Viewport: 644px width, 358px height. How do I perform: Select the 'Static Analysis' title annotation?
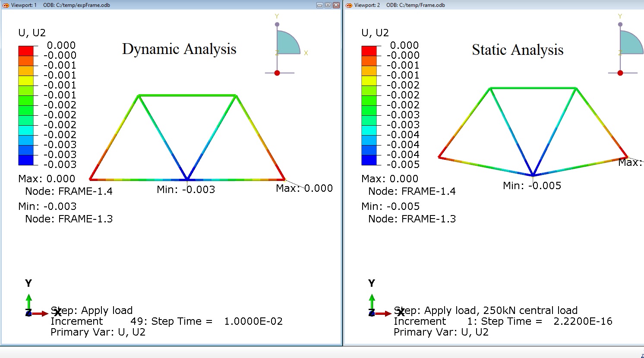pyautogui.click(x=518, y=50)
